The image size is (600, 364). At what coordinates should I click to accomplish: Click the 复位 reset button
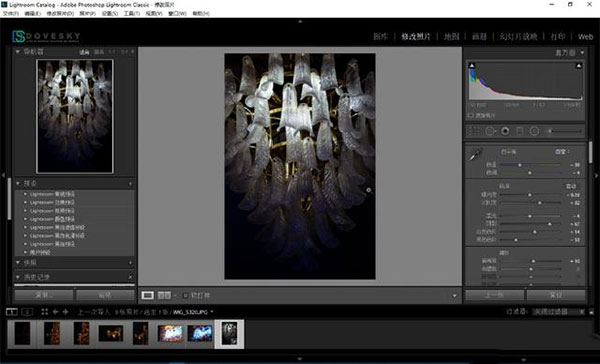pyautogui.click(x=556, y=295)
